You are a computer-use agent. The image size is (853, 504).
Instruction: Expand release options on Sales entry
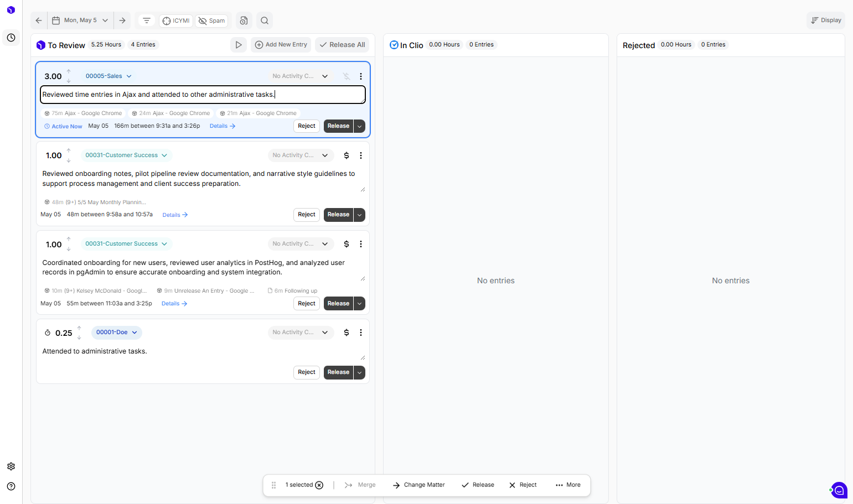click(360, 126)
